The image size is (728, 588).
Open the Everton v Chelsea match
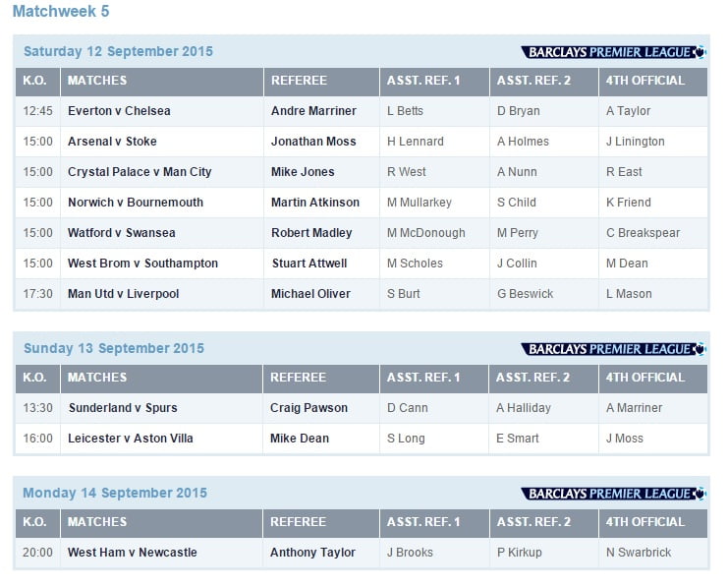[x=119, y=111]
